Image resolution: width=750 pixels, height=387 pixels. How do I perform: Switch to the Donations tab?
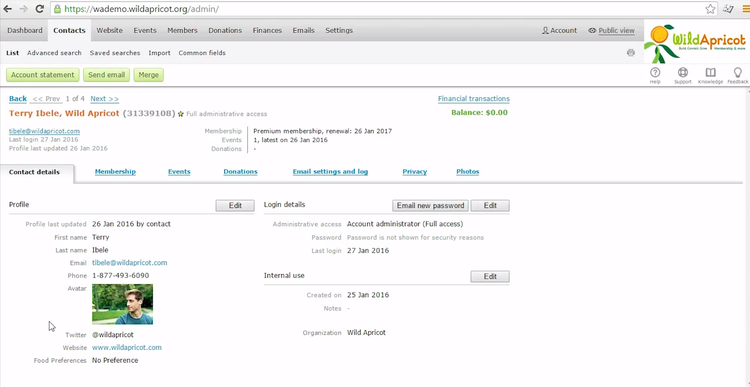[x=241, y=171]
